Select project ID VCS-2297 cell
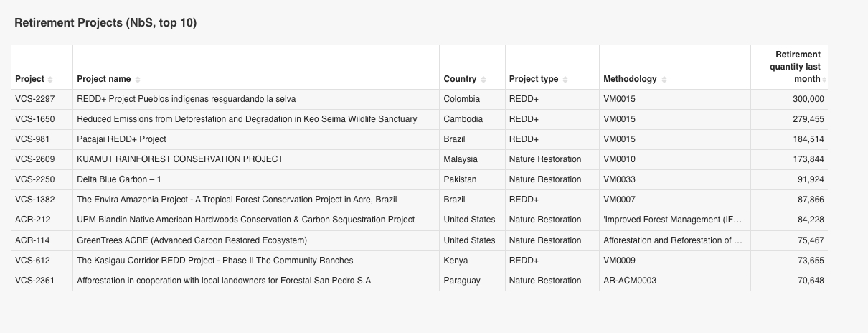 34,99
